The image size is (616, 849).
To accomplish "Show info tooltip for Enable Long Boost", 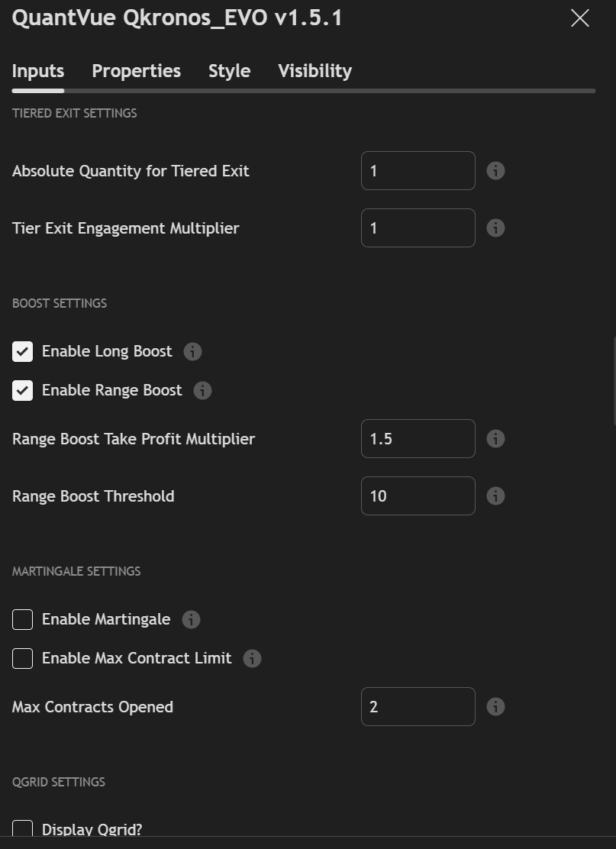I will pos(192,352).
